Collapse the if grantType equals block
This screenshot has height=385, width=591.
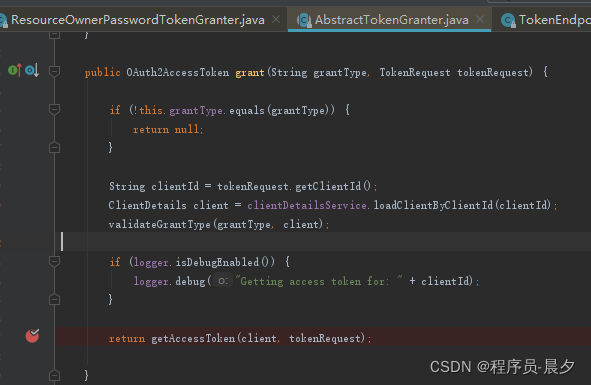point(55,109)
